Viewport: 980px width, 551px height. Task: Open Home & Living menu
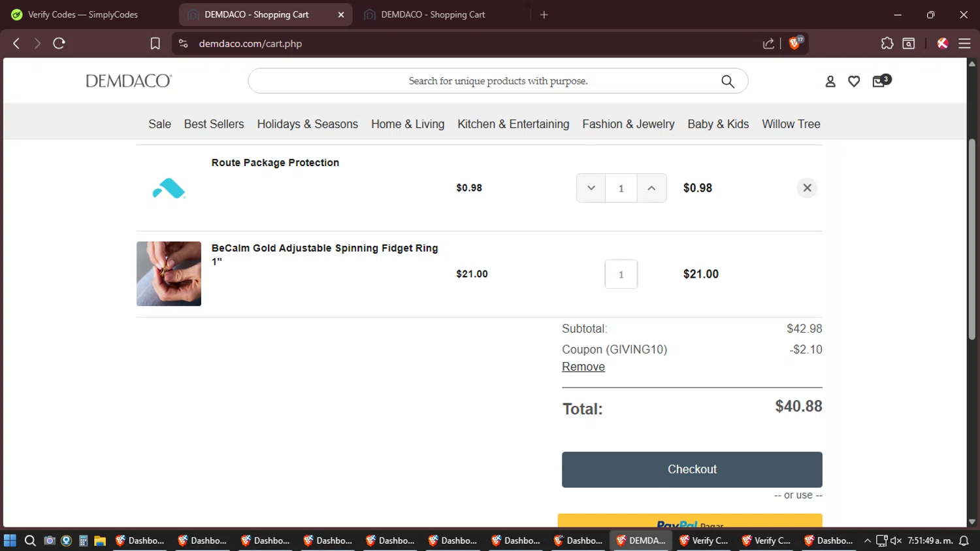408,124
